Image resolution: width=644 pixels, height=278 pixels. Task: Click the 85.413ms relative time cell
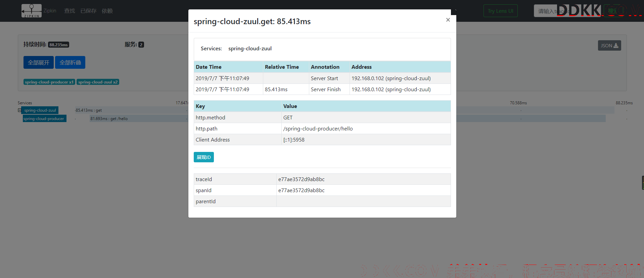286,89
